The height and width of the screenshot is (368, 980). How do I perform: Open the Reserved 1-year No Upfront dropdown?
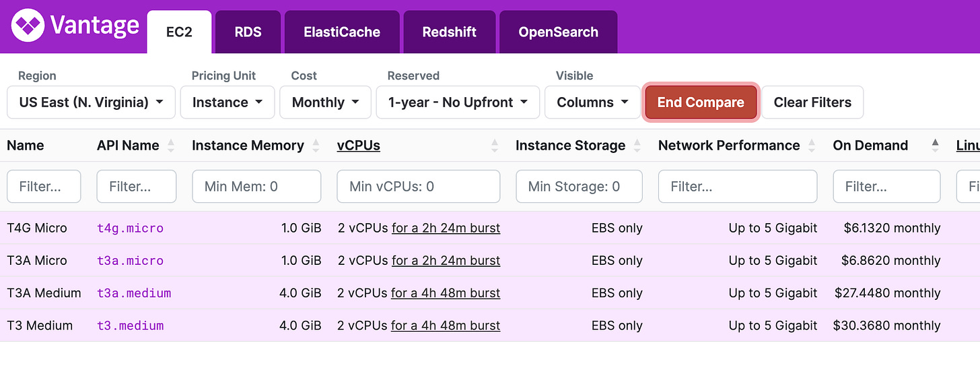click(x=458, y=102)
